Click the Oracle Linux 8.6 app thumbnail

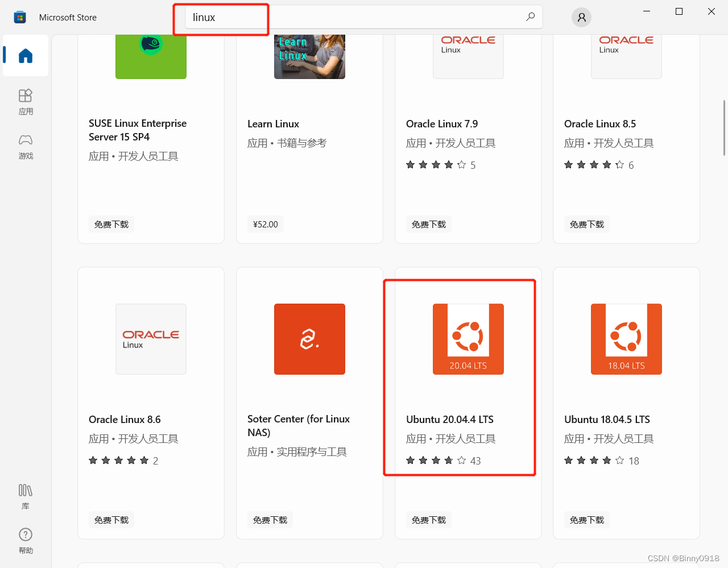point(151,339)
